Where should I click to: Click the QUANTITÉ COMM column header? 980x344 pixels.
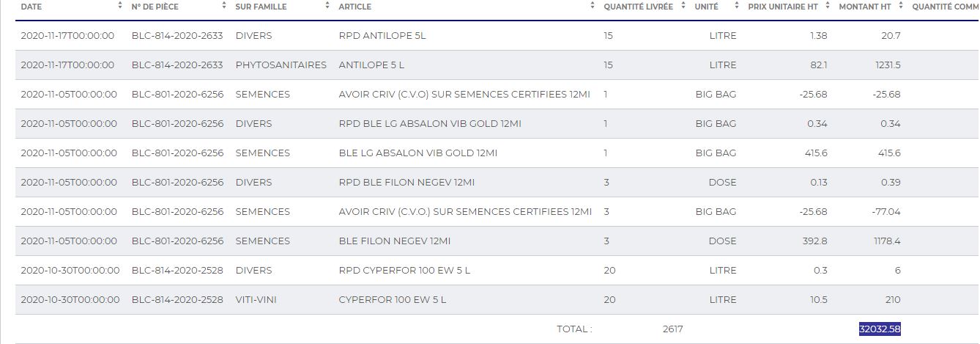(x=945, y=7)
